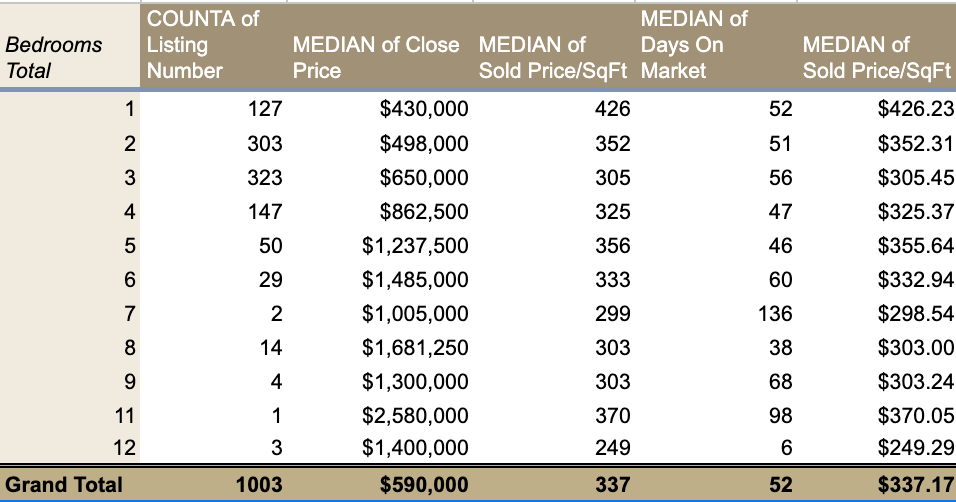Click the $337.17 grand total cell
The image size is (956, 502).
tap(915, 485)
